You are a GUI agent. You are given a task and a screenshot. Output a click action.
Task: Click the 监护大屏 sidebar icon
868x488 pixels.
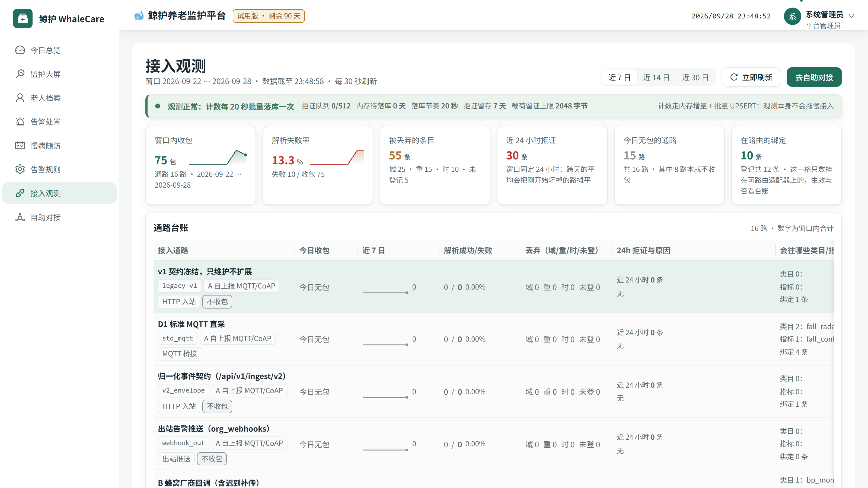(x=20, y=74)
